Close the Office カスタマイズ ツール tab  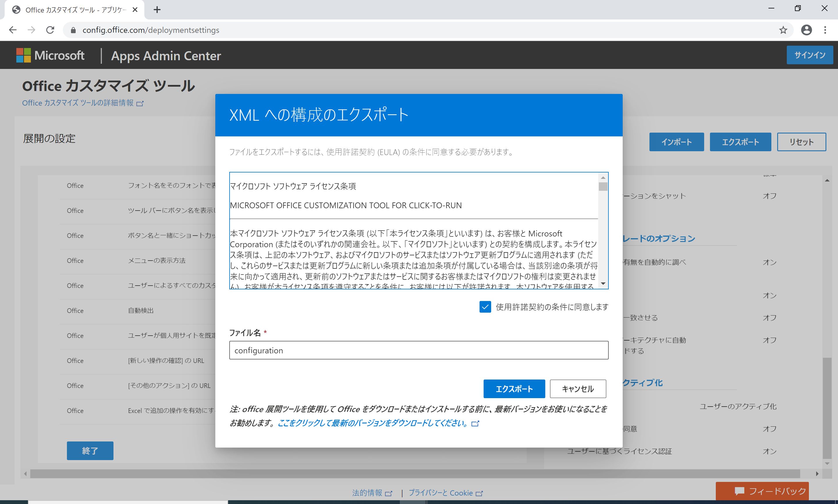coord(135,10)
